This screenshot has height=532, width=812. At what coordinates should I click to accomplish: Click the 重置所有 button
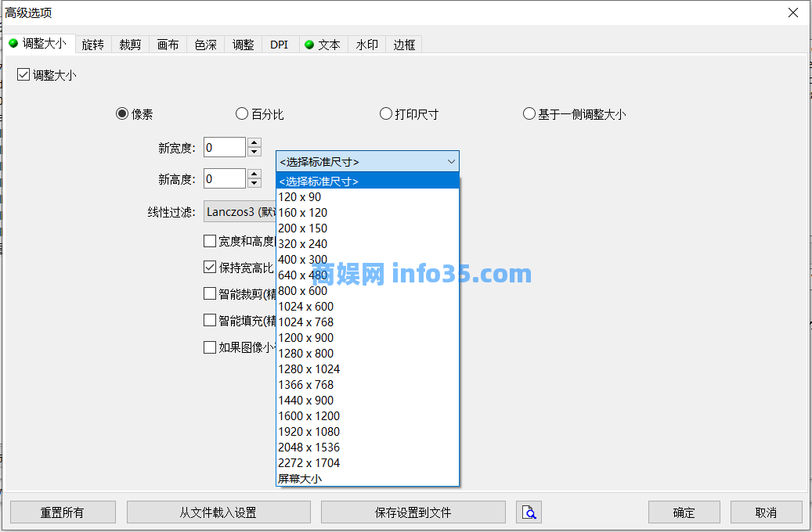(63, 512)
